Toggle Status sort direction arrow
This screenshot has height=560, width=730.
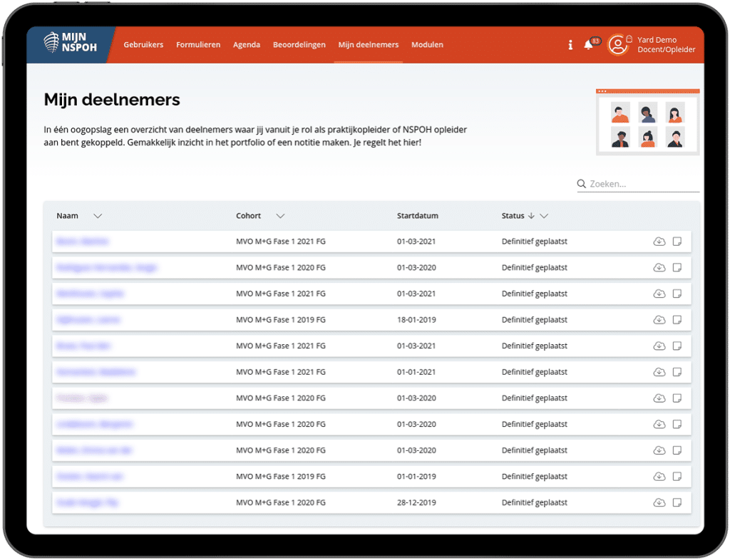pos(531,216)
